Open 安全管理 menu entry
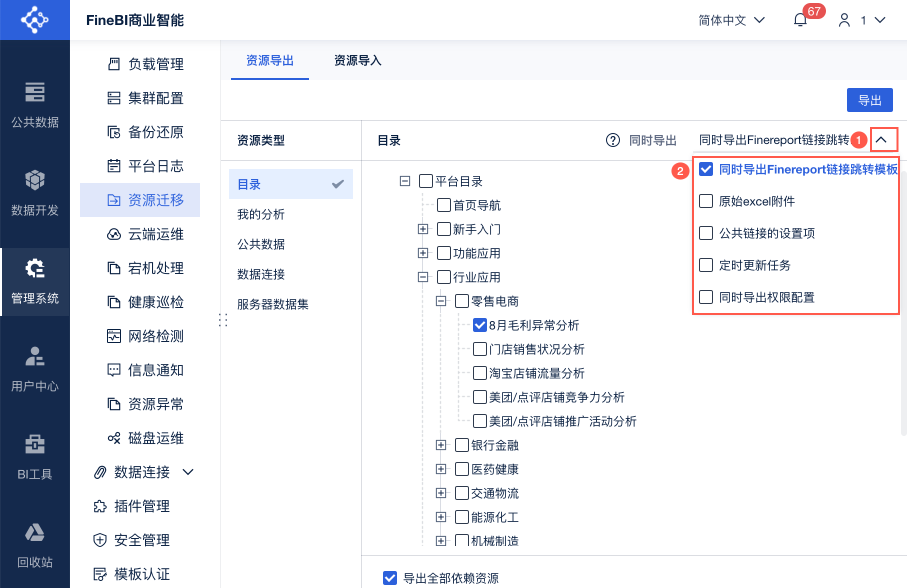Viewport: 907px width, 588px height. (140, 540)
